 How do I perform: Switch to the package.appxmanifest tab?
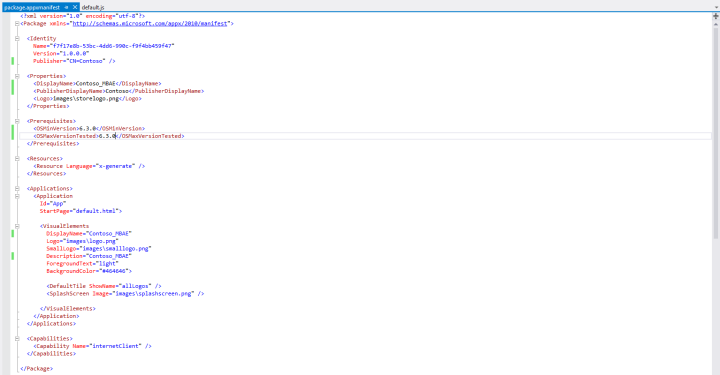tap(32, 7)
